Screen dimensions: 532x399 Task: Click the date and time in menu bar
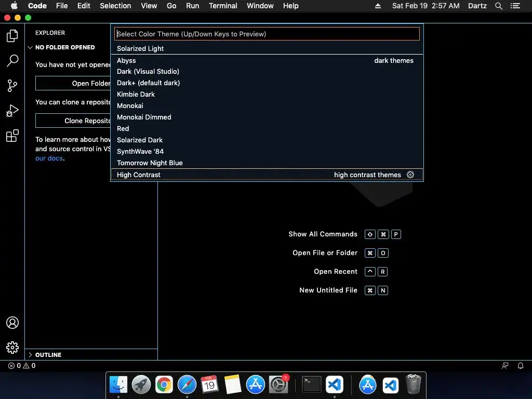point(426,6)
